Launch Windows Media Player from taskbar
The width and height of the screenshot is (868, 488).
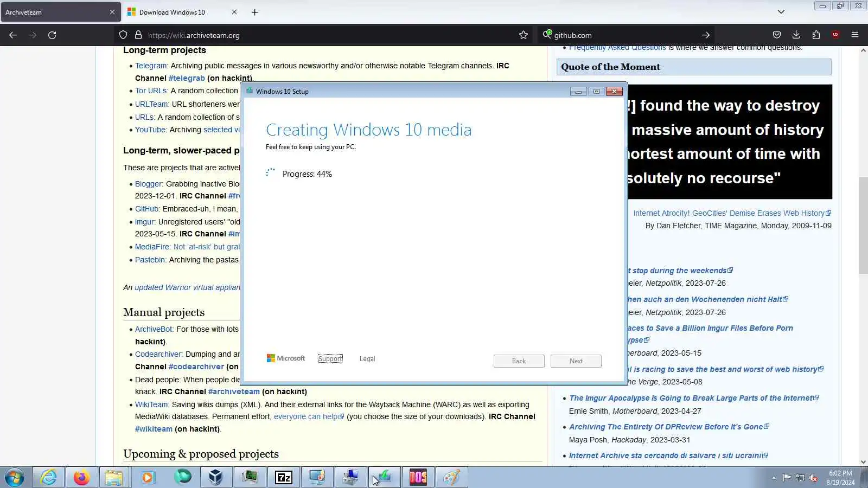point(148,478)
